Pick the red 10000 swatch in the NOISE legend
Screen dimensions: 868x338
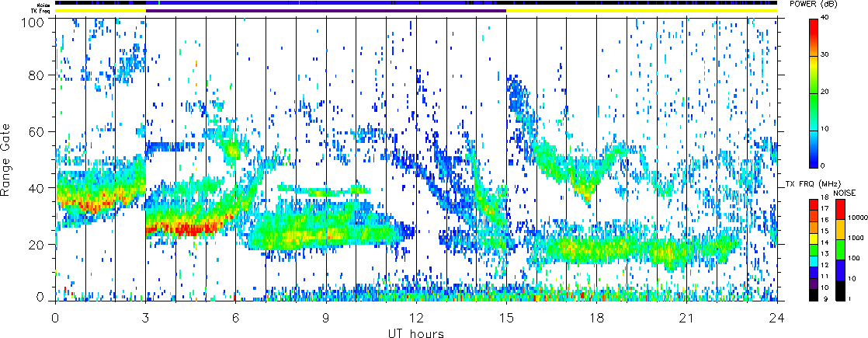pos(839,210)
